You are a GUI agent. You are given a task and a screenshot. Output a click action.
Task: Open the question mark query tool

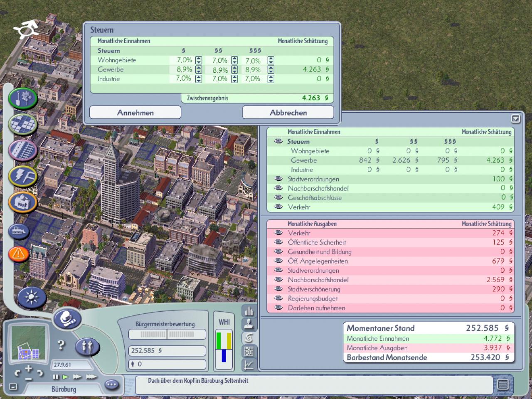tap(62, 345)
